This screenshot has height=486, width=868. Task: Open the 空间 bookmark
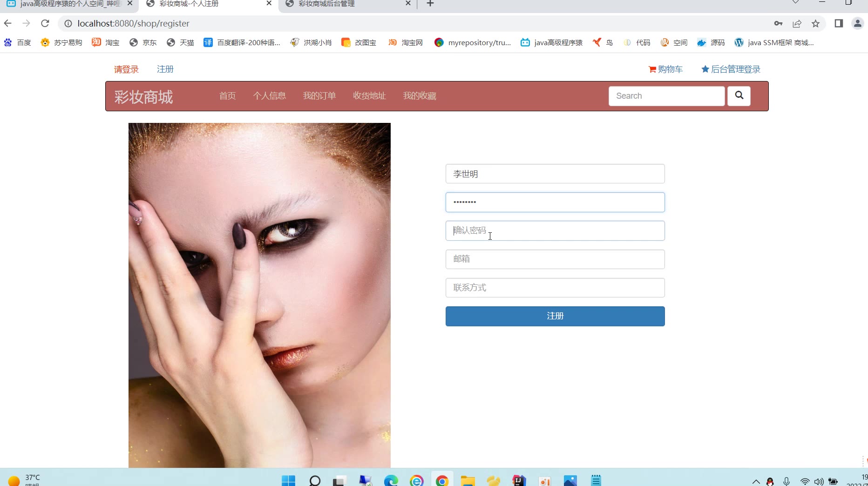(674, 42)
